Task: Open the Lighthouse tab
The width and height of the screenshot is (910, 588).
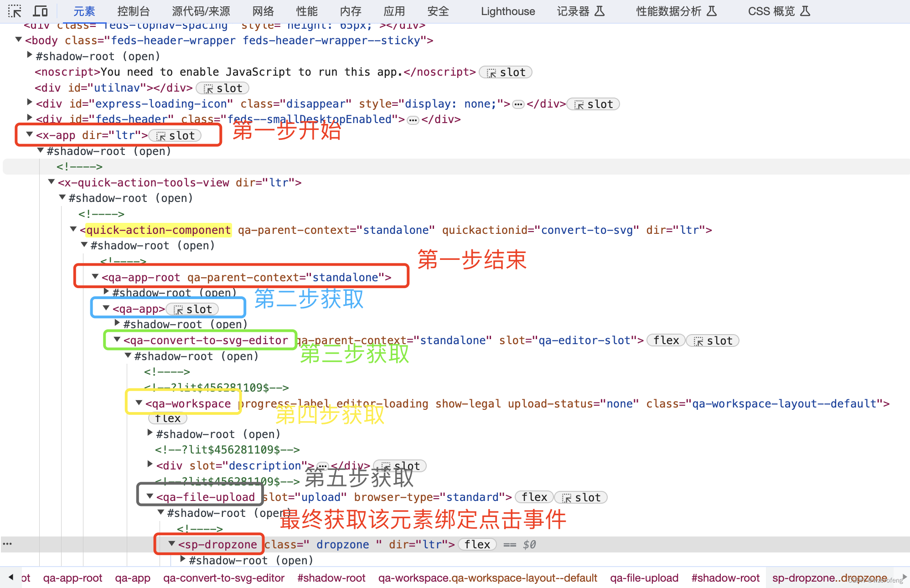Action: coord(508,11)
